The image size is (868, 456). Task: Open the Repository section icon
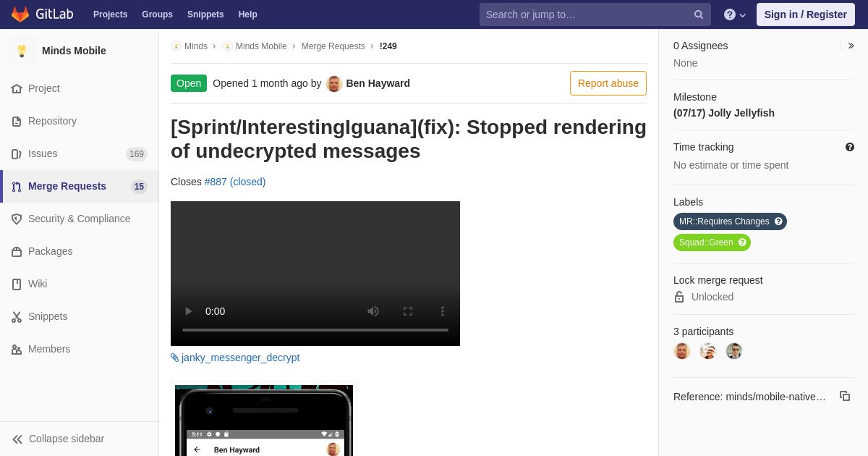coord(17,122)
